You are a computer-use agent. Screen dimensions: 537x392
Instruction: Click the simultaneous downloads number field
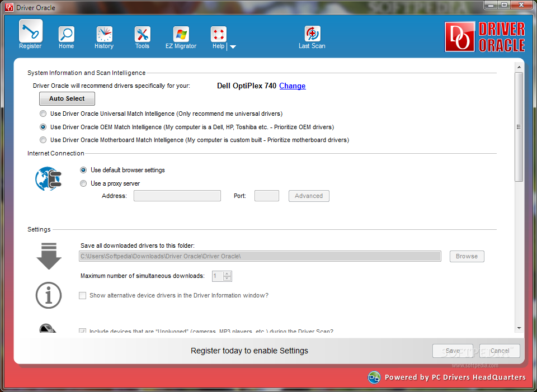(x=218, y=276)
